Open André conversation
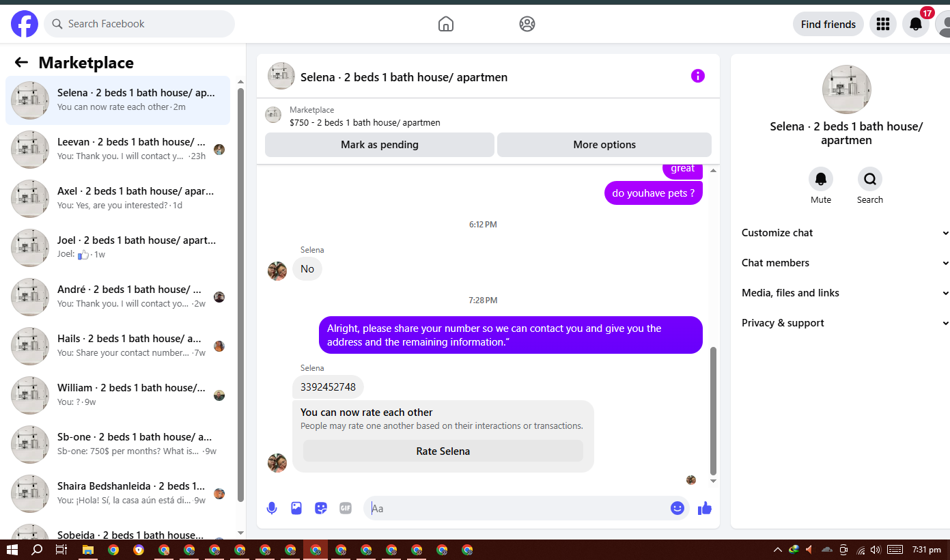The width and height of the screenshot is (950, 560). (x=118, y=297)
